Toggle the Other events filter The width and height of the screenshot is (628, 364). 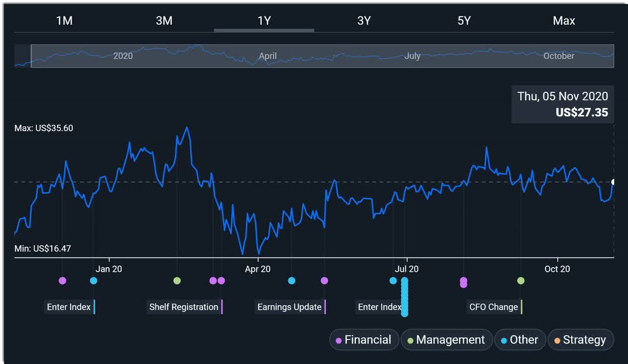click(x=520, y=339)
